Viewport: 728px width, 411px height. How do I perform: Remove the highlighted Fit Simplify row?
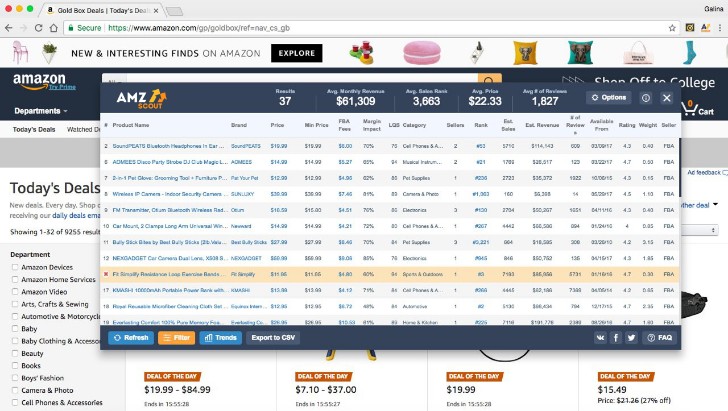106,274
